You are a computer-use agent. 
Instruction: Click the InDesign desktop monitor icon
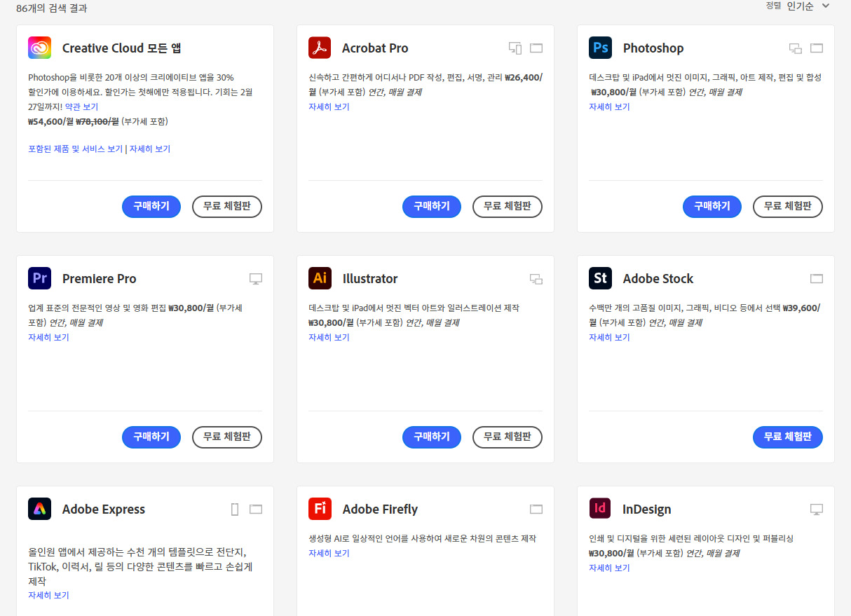coord(817,509)
